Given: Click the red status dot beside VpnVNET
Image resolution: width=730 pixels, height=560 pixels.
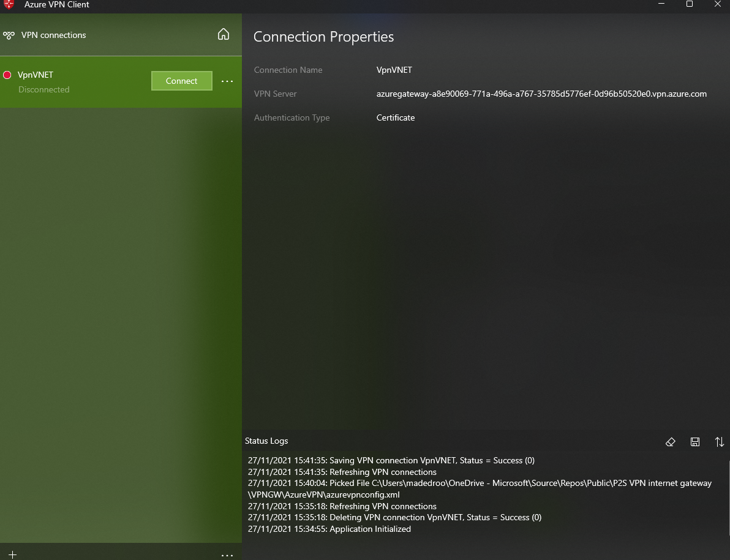Looking at the screenshot, I should tap(7, 75).
